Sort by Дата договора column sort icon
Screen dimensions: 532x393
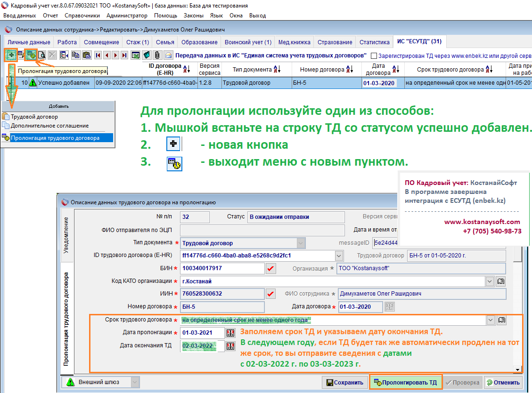(396, 69)
